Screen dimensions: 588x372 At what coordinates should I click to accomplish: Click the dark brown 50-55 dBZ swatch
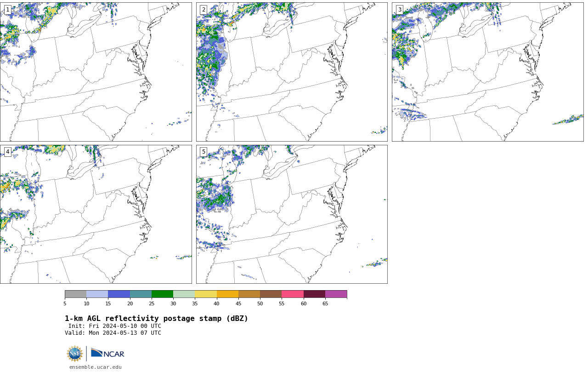(271, 294)
